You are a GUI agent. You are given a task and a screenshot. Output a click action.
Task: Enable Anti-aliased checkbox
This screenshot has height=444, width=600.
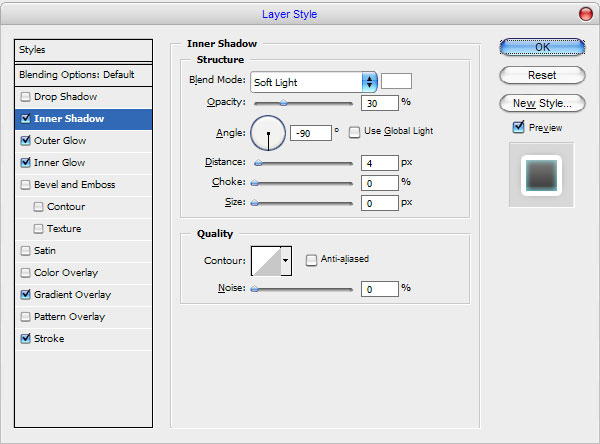pos(311,260)
